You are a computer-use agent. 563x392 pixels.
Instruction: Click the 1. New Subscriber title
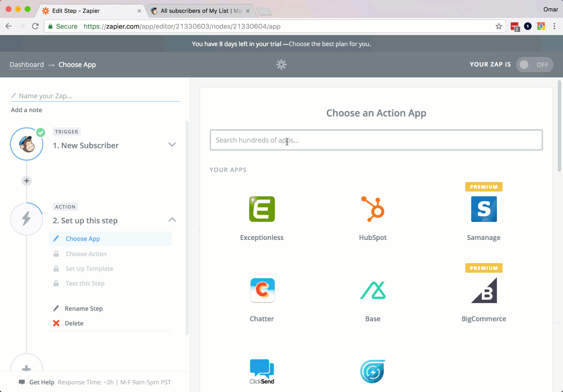(86, 146)
